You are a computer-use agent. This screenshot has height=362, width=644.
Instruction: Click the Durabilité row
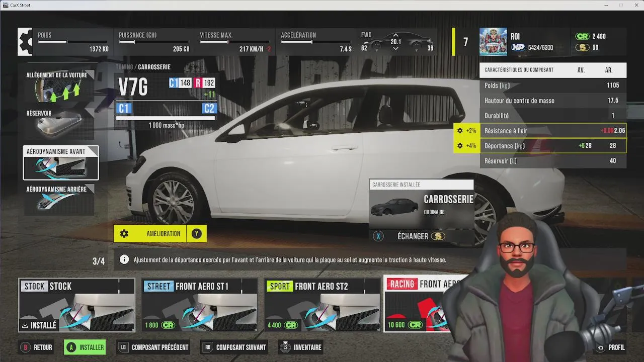[553, 116]
